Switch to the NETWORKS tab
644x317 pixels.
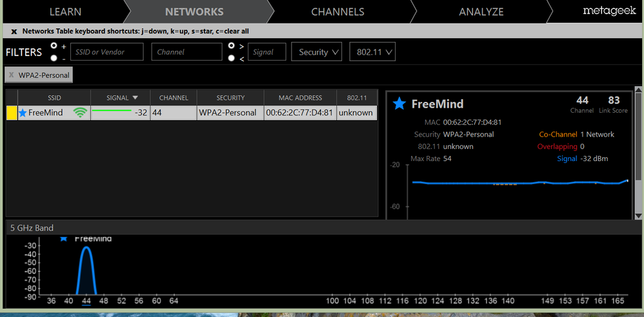194,12
